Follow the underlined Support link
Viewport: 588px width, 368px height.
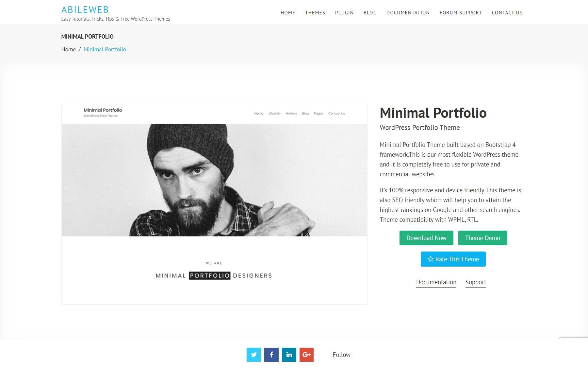pyautogui.click(x=476, y=282)
